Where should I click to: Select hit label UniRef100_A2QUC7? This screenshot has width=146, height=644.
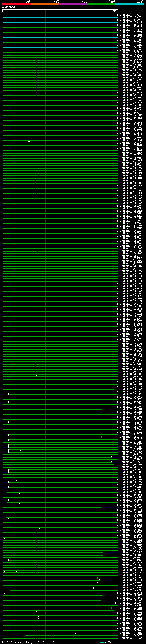coord(131,394)
